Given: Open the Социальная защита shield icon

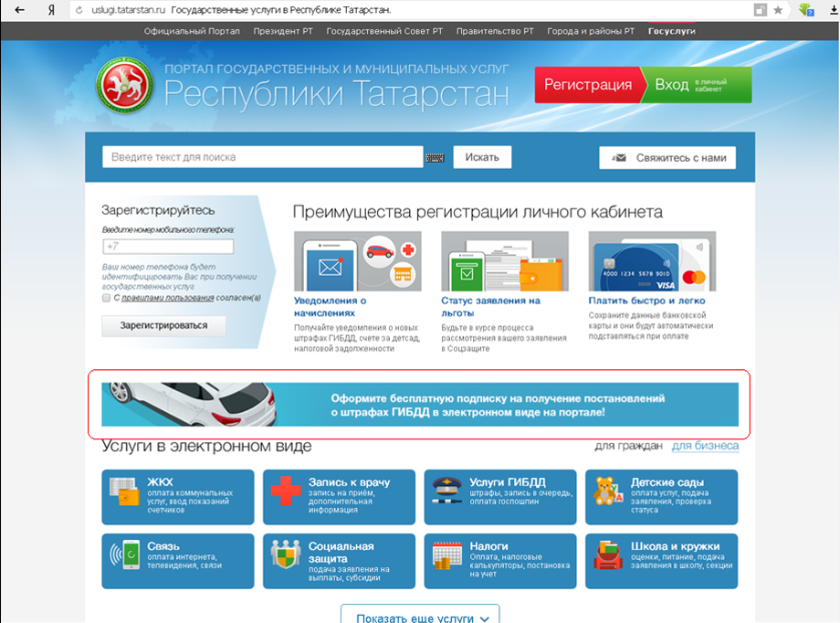Looking at the screenshot, I should point(285,554).
